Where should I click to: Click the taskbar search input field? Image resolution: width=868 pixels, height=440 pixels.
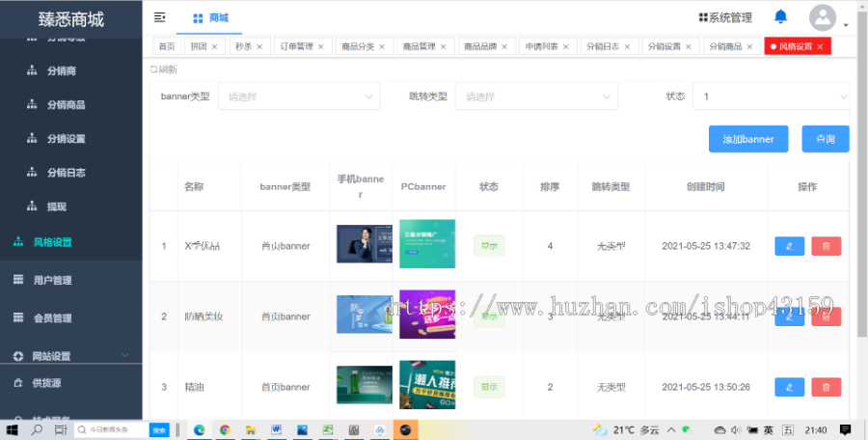(x=113, y=430)
